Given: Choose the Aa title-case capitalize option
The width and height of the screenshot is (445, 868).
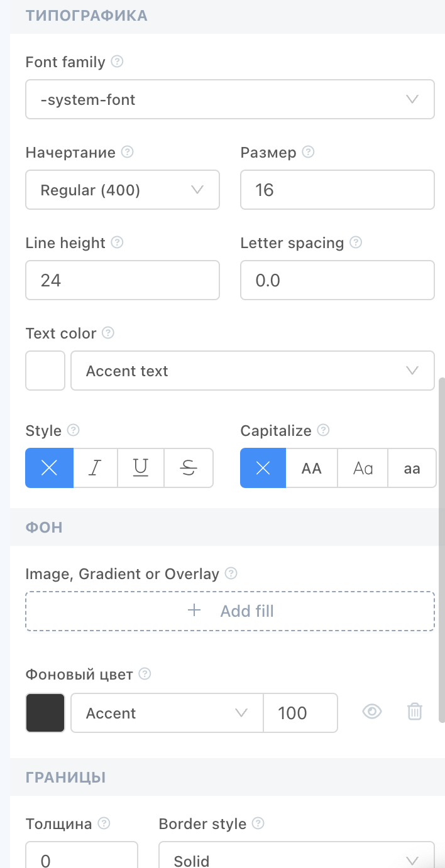Looking at the screenshot, I should [363, 468].
